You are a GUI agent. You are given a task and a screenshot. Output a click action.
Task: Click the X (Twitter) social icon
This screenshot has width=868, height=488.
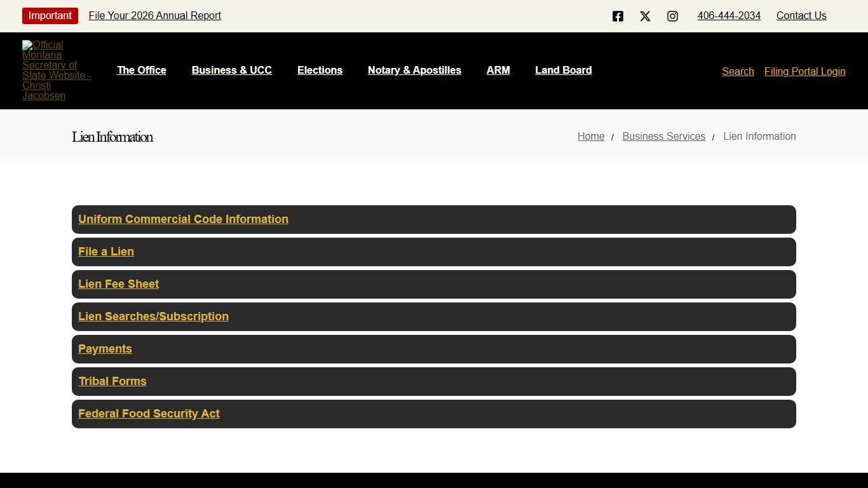(x=645, y=16)
